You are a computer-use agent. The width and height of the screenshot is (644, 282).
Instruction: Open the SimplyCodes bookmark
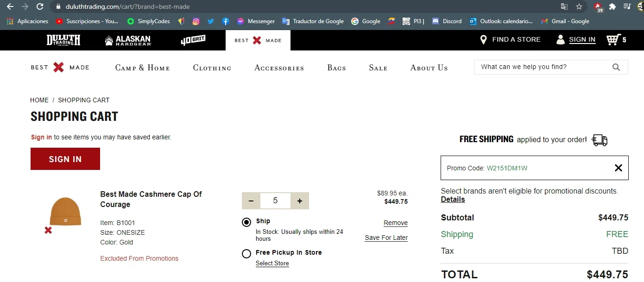[x=148, y=21]
